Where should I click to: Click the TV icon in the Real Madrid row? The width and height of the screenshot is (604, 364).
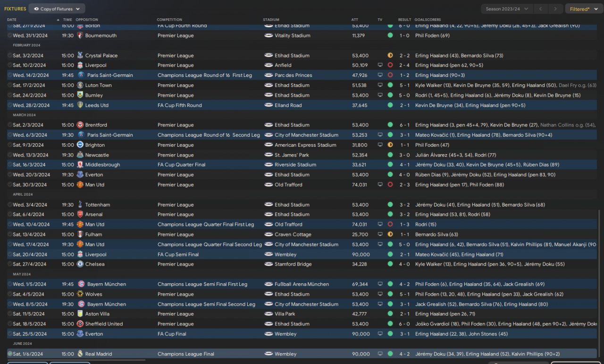coord(380,354)
